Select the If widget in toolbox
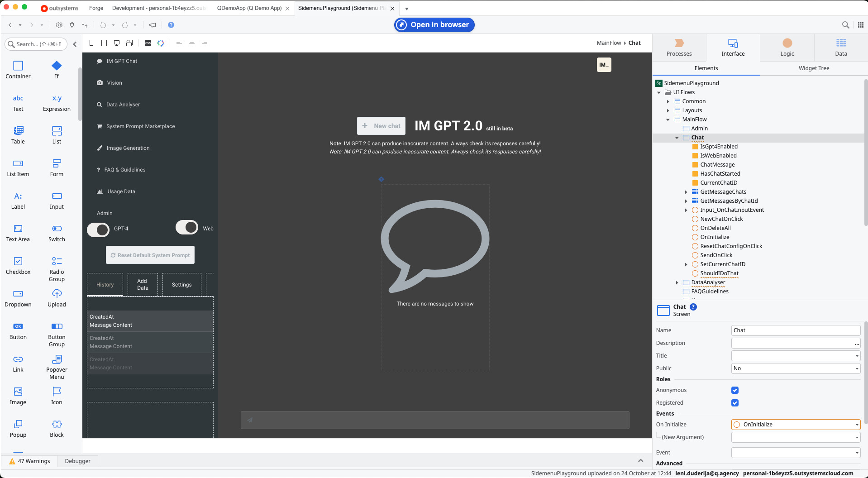 pyautogui.click(x=56, y=69)
